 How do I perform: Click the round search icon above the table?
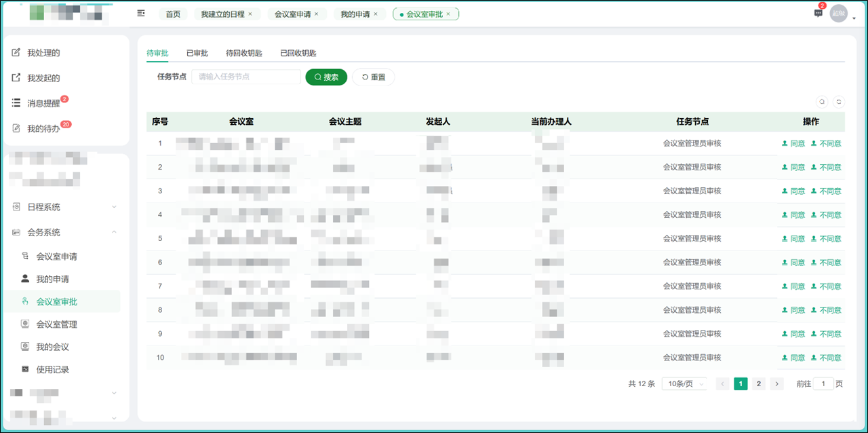(822, 102)
